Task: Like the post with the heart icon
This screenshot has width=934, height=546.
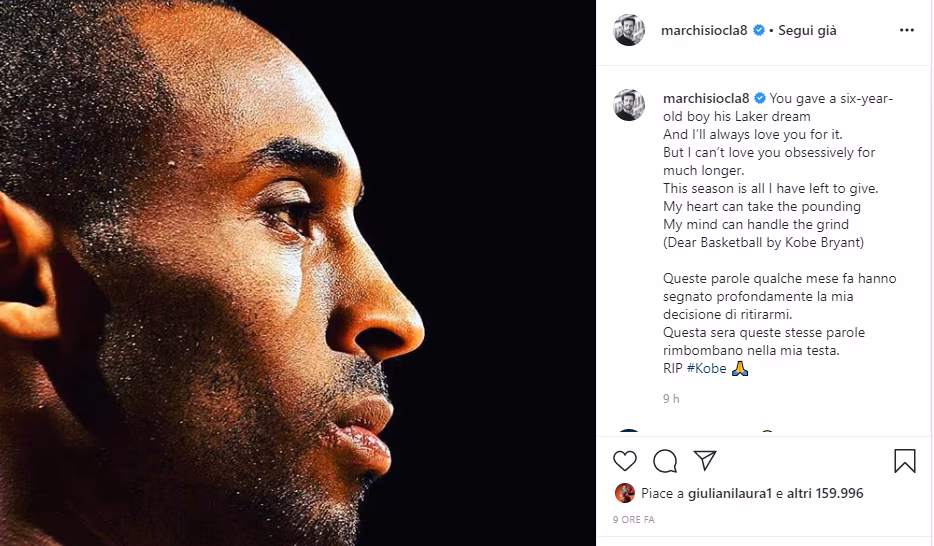Action: pos(625,461)
